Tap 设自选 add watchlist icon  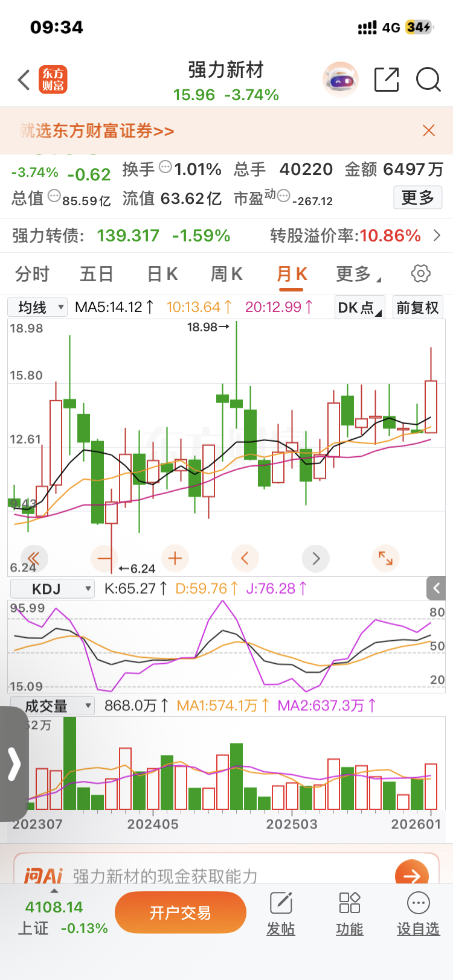click(418, 914)
